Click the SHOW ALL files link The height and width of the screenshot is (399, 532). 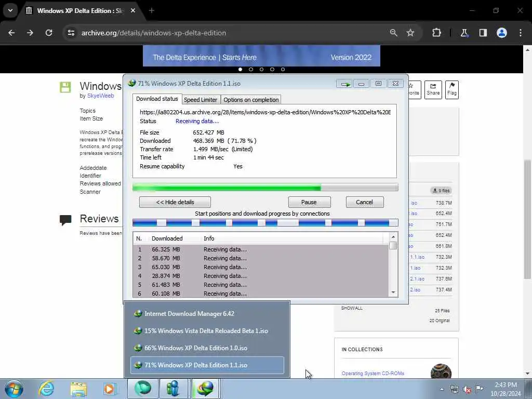352,308
